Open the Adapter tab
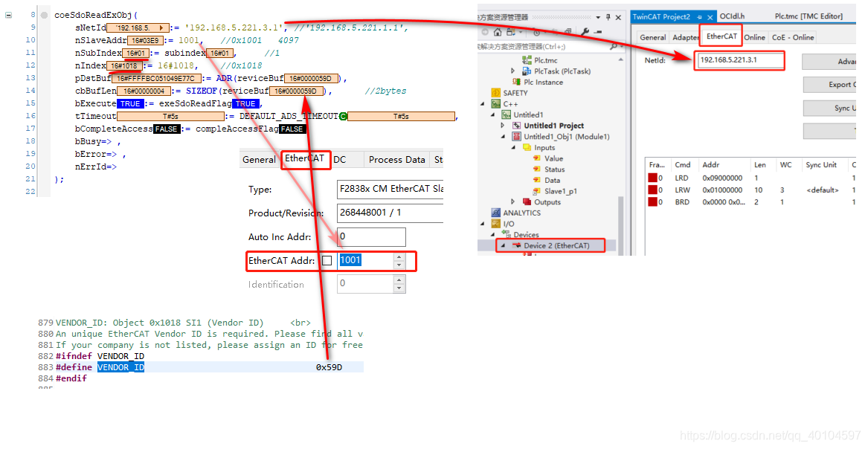Image resolution: width=868 pixels, height=449 pixels. coord(685,37)
